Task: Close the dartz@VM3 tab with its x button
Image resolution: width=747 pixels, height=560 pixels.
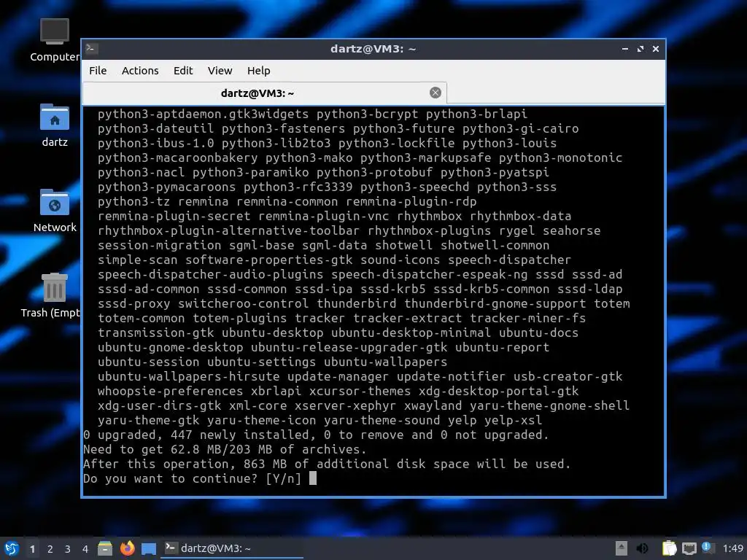Action: click(435, 93)
